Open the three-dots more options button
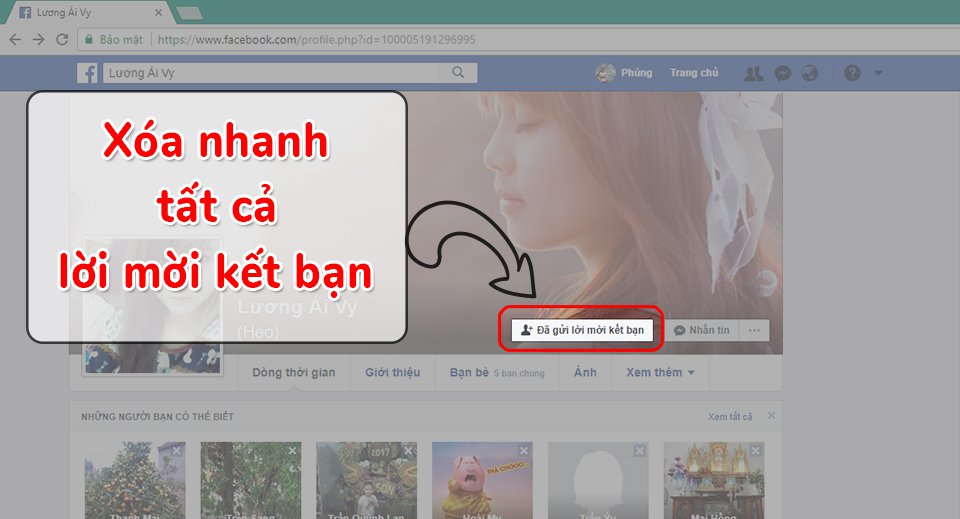The width and height of the screenshot is (960, 519). (x=754, y=330)
